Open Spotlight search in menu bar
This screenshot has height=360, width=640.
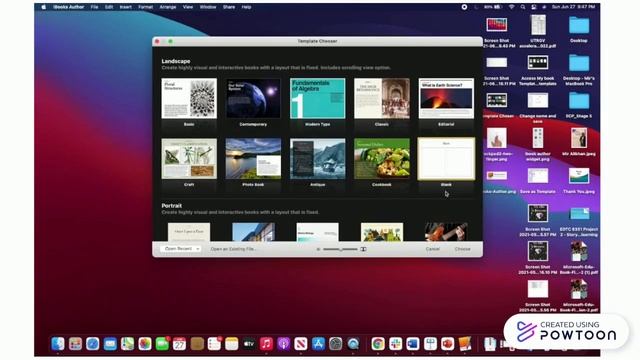click(523, 7)
